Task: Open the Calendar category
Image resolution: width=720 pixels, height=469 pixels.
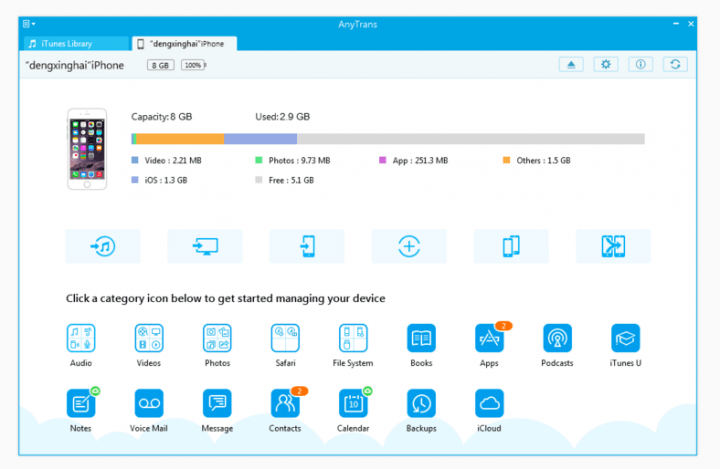Action: [353, 403]
